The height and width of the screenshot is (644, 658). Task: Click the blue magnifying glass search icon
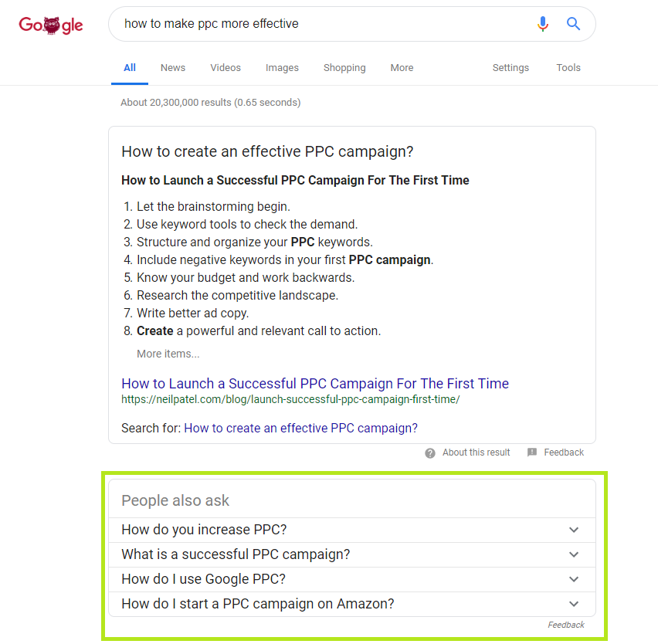[x=573, y=24]
